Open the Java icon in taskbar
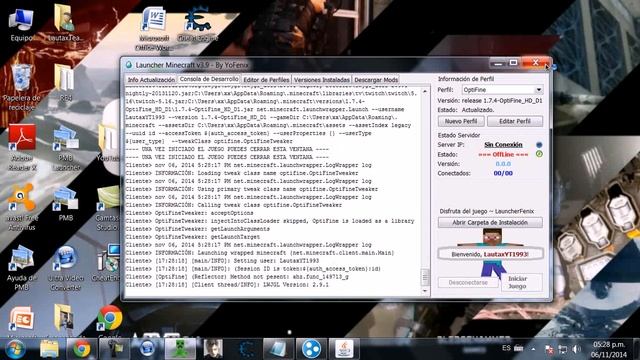 coord(344,349)
